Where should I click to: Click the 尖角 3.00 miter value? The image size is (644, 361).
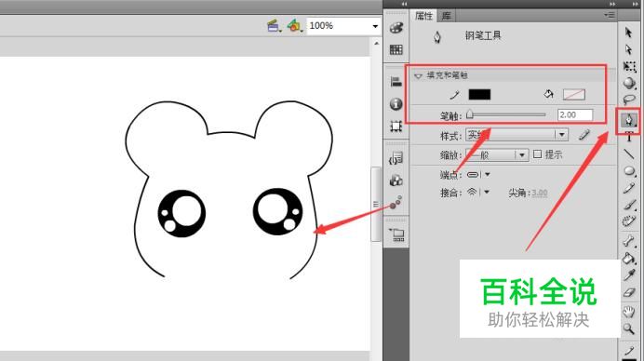click(x=539, y=193)
